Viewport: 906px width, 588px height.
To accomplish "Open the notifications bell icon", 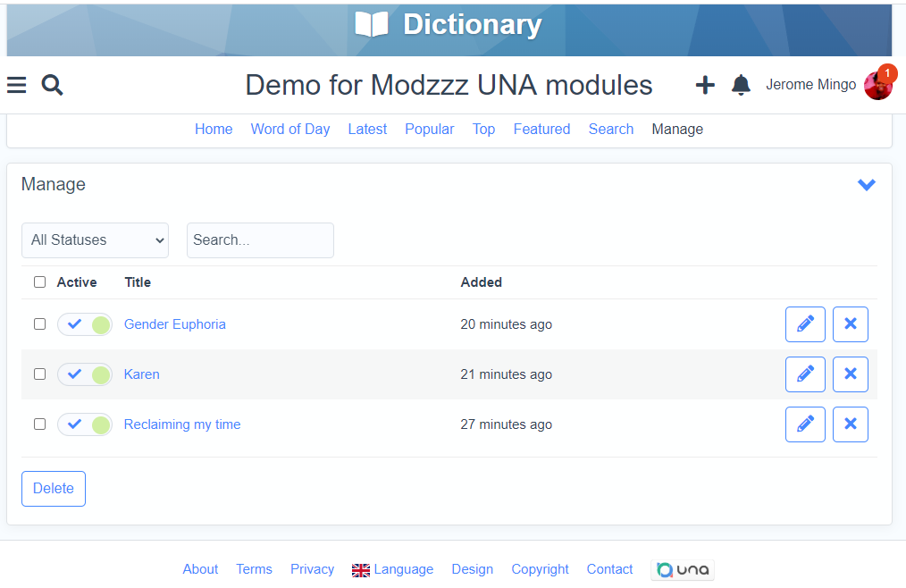I will pyautogui.click(x=741, y=85).
